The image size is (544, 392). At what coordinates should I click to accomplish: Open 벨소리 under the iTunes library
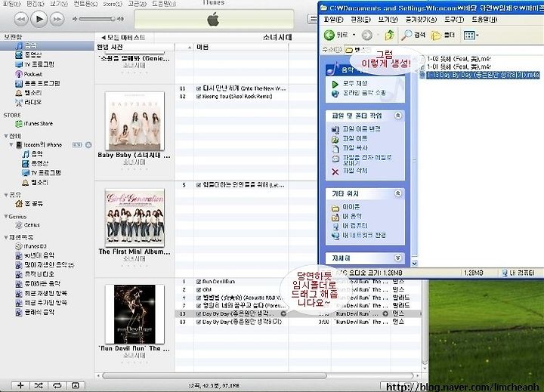29,93
